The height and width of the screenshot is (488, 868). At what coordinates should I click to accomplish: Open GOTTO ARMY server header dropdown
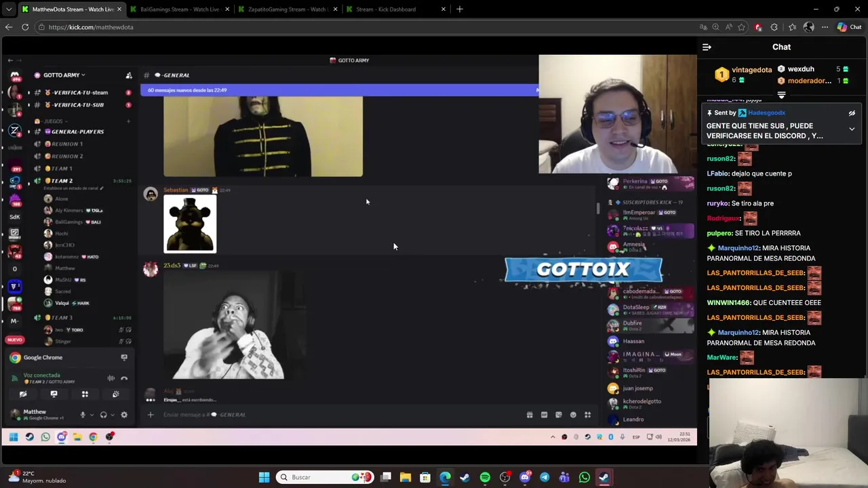[x=64, y=75]
